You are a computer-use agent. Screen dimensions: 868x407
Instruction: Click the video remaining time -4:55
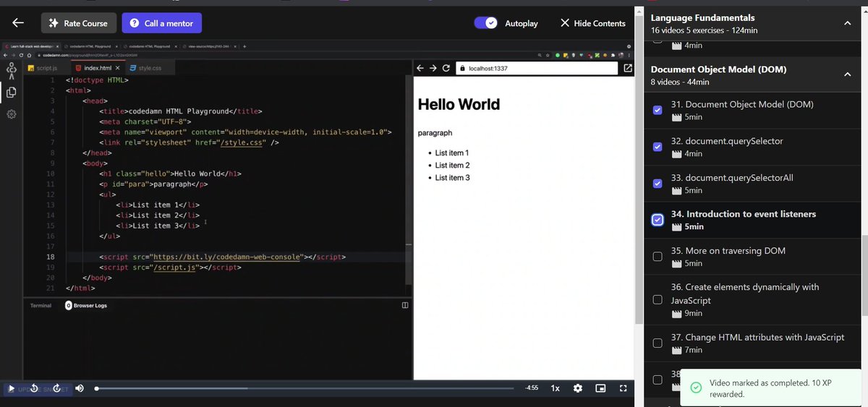532,388
